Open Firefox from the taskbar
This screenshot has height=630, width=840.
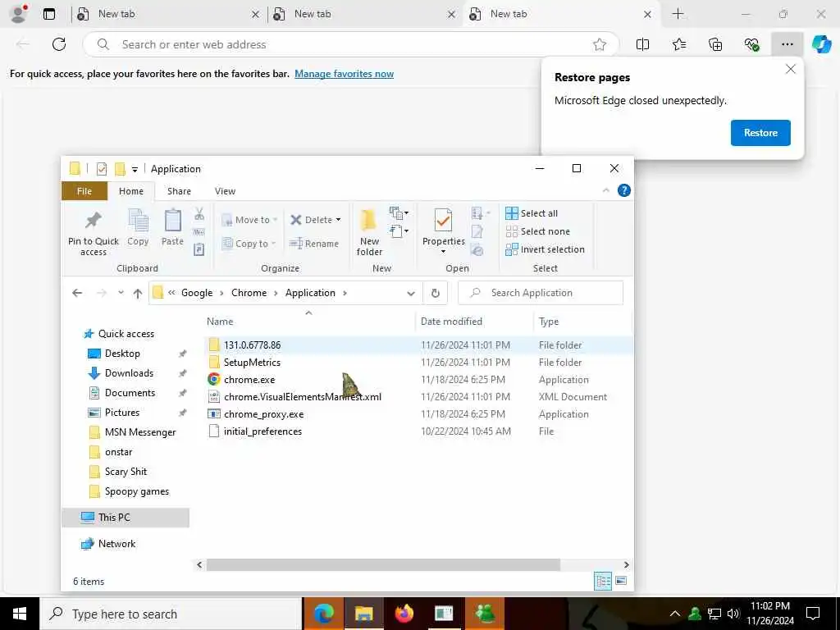click(x=404, y=614)
